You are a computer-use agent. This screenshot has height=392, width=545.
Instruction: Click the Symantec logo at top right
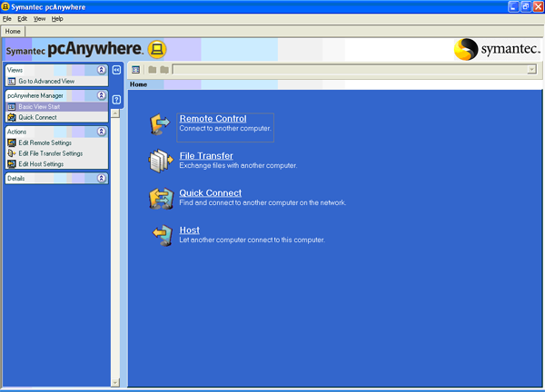(x=497, y=49)
